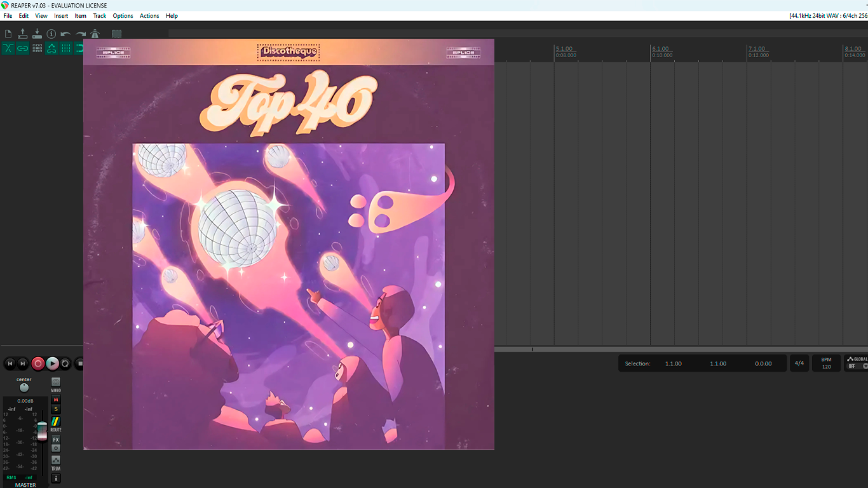Open the master FX chain button
This screenshot has height=488, width=868.
coord(56,440)
